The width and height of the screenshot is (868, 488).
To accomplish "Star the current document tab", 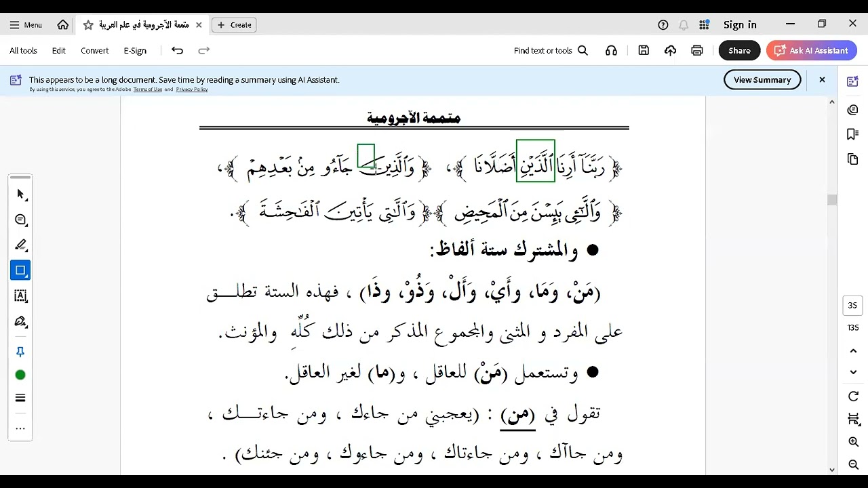I will click(88, 24).
